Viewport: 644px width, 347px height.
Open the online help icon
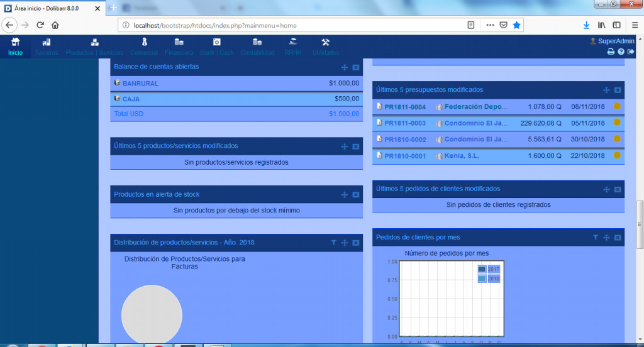click(621, 52)
